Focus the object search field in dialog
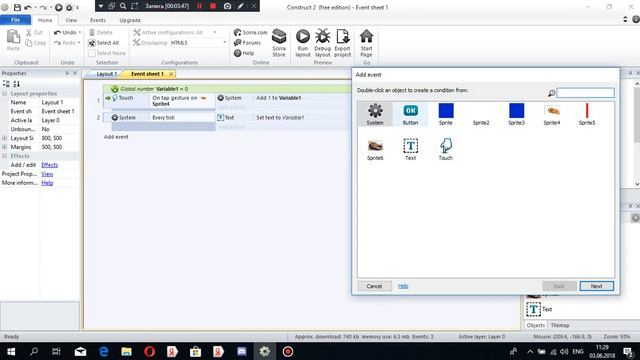Screen dimensions: 640x360 click(x=585, y=93)
